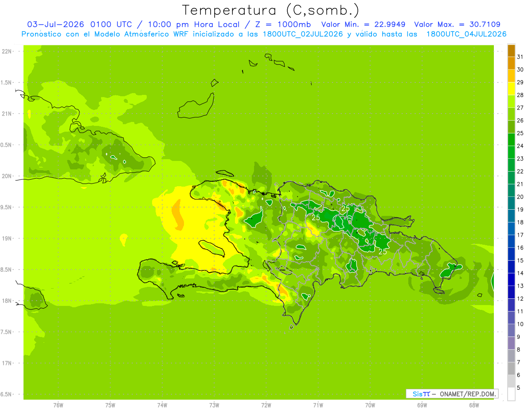Click the '73W' longitude axis label

[x=214, y=405]
